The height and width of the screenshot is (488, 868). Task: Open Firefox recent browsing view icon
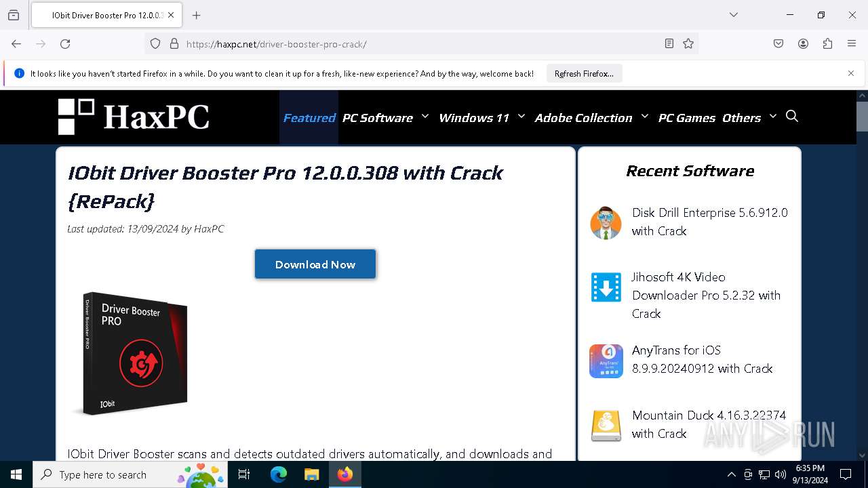coord(14,15)
